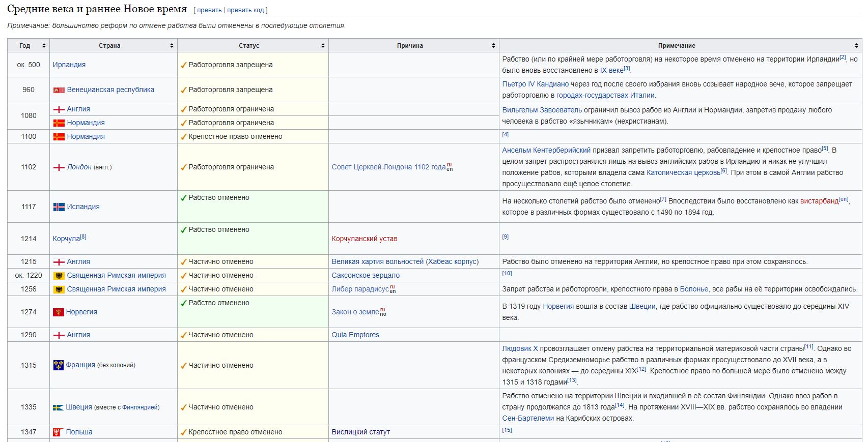Open the Сен-Бартелеми link
The width and height of the screenshot is (868, 442).
point(528,419)
